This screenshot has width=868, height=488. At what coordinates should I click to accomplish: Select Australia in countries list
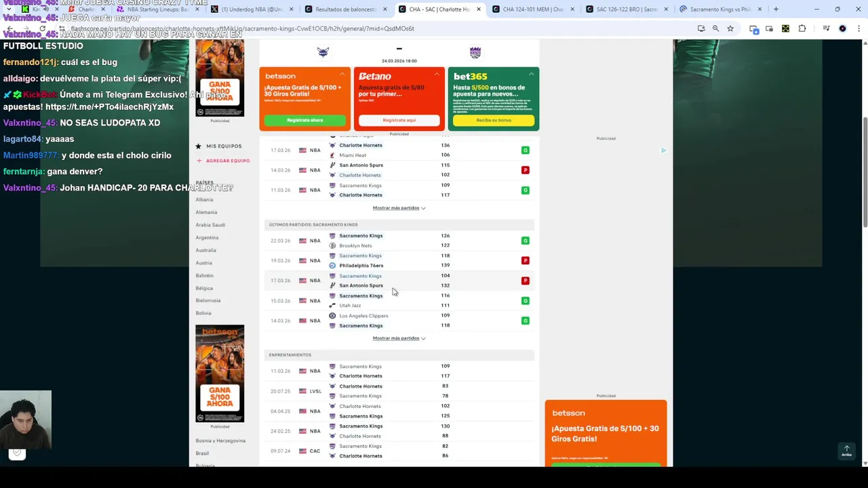click(x=205, y=250)
